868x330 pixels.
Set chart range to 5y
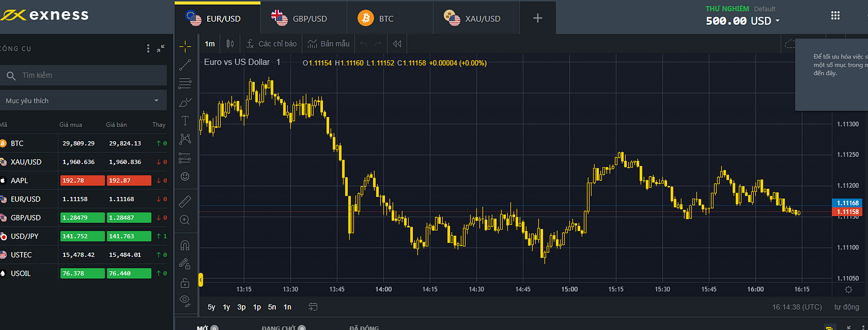point(211,306)
